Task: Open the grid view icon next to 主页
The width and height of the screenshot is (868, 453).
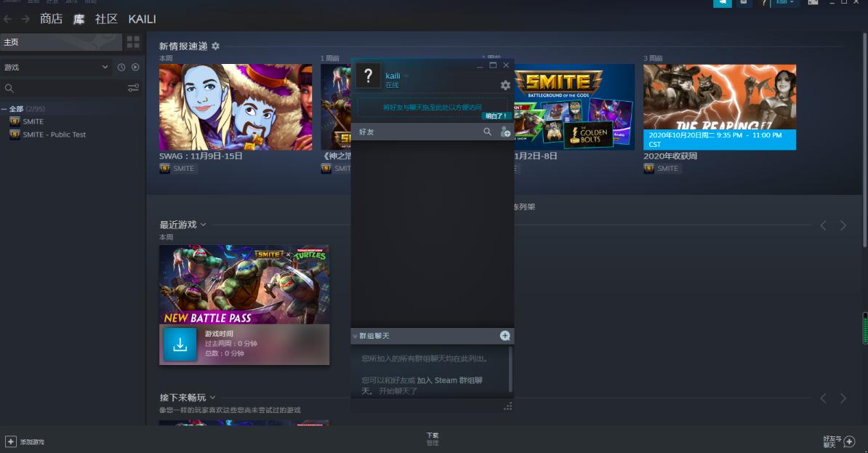Action: tap(133, 41)
